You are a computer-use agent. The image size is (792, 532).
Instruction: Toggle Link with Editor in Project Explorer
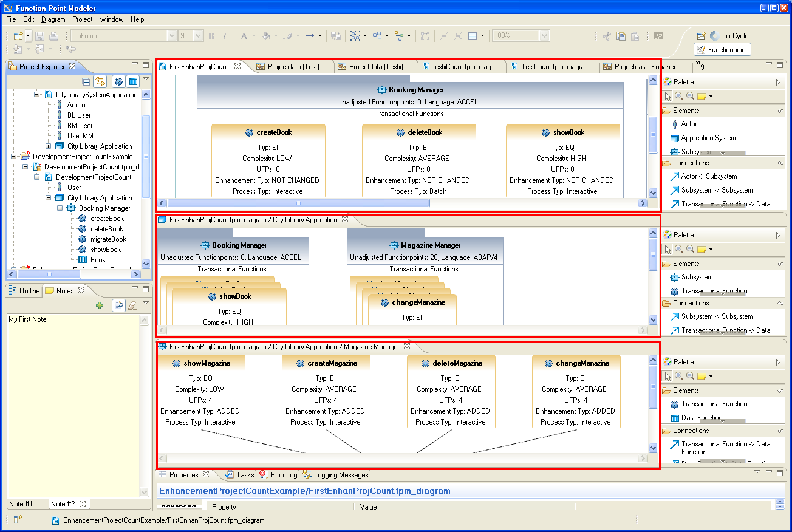tap(101, 81)
